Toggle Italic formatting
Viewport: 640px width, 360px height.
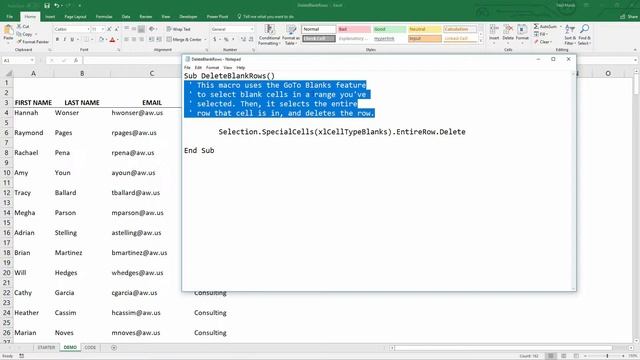pyautogui.click(x=64, y=40)
